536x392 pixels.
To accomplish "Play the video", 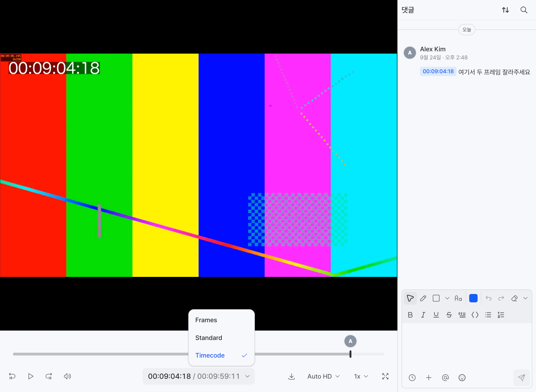I will coord(30,376).
